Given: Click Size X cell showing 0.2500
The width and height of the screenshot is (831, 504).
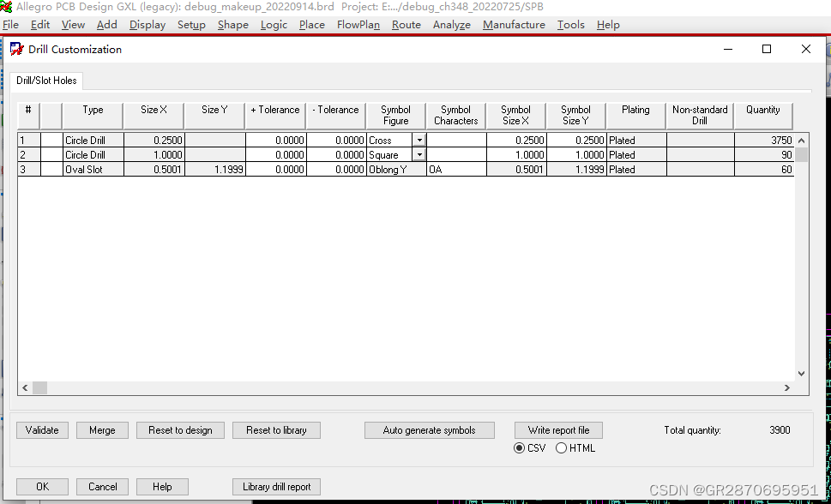Looking at the screenshot, I should tap(154, 141).
